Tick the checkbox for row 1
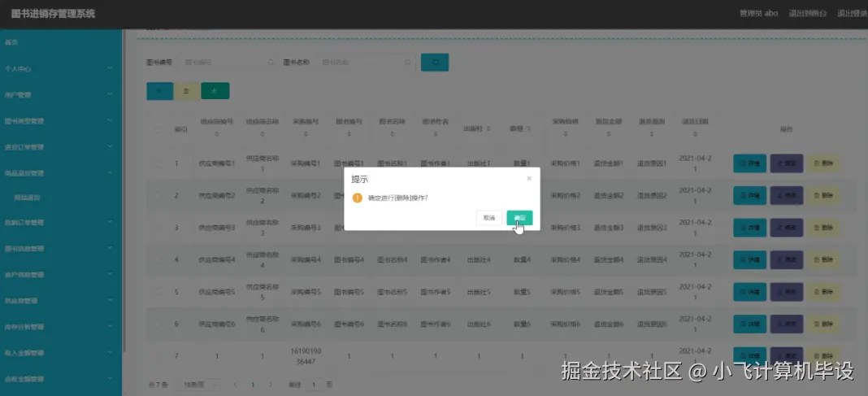The height and width of the screenshot is (396, 868). [x=158, y=164]
